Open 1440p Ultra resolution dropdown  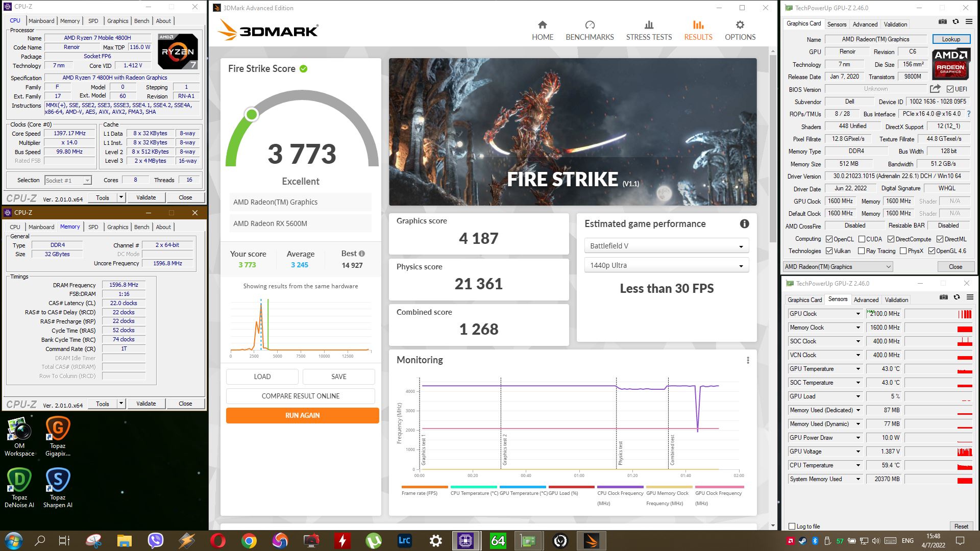(666, 265)
